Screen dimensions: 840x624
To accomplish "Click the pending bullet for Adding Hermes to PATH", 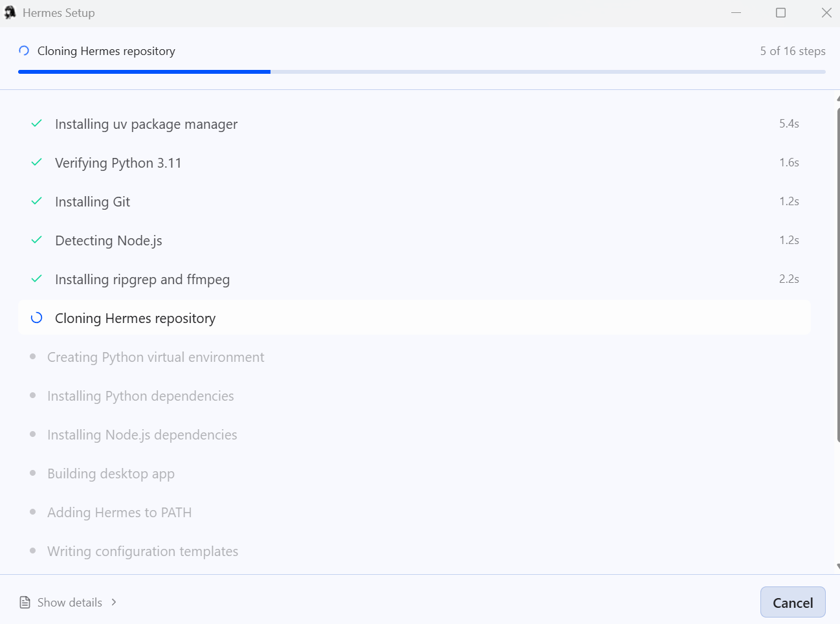I will tap(33, 511).
